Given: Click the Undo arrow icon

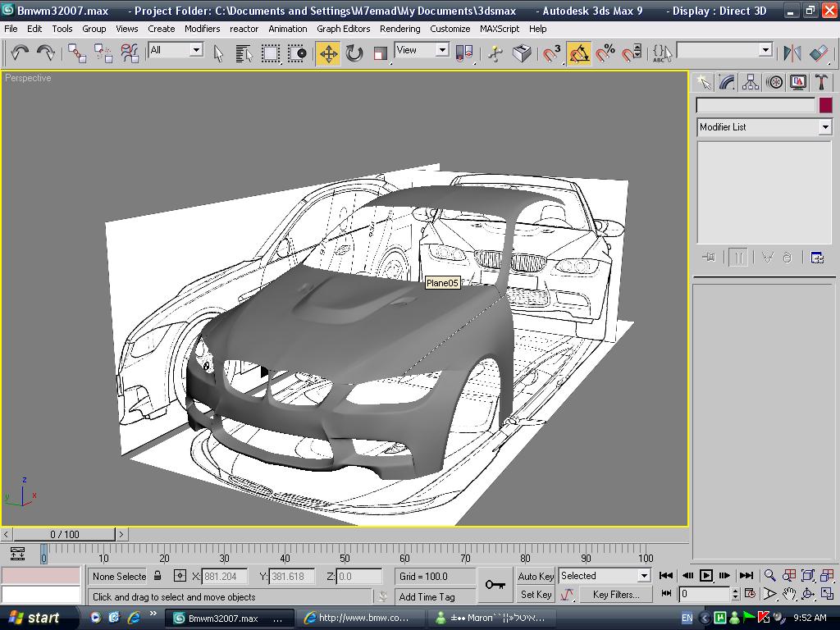Looking at the screenshot, I should pos(20,53).
